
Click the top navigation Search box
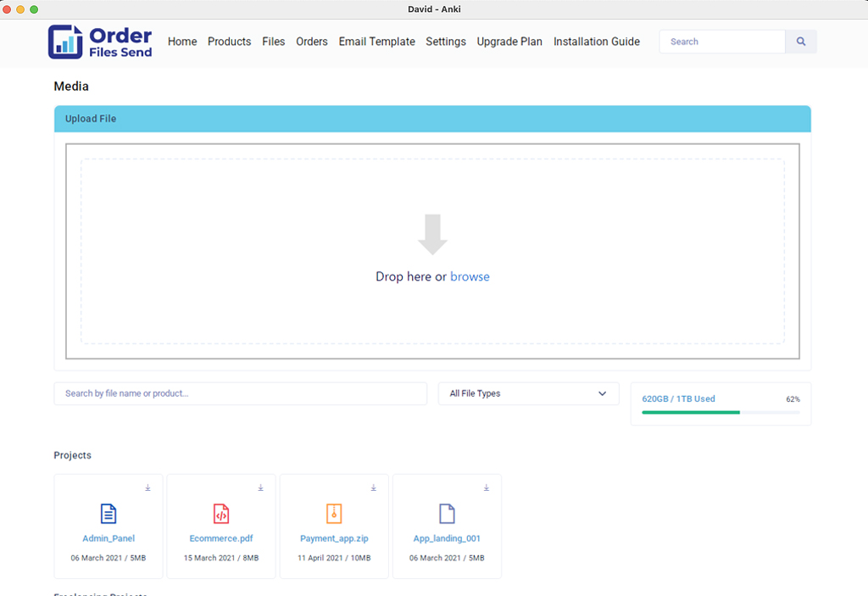(722, 42)
